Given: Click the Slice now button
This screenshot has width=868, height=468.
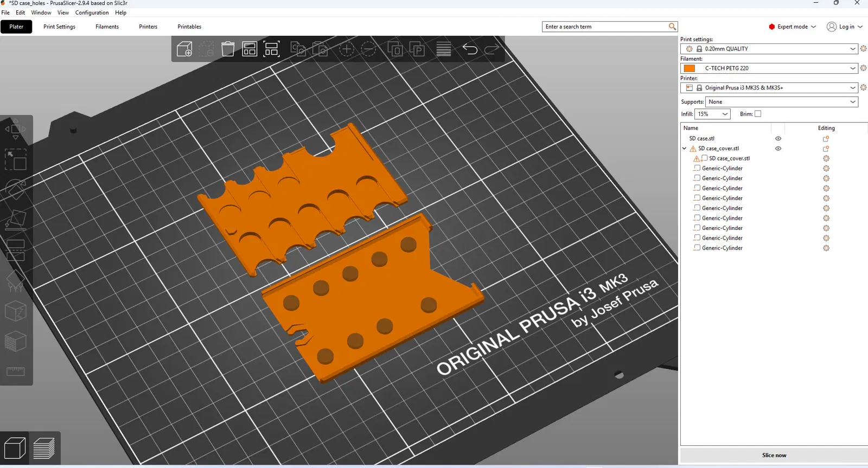Looking at the screenshot, I should tap(774, 455).
